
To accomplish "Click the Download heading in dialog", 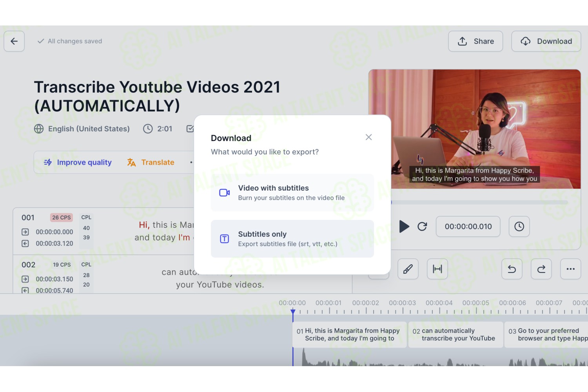I will coord(231,138).
